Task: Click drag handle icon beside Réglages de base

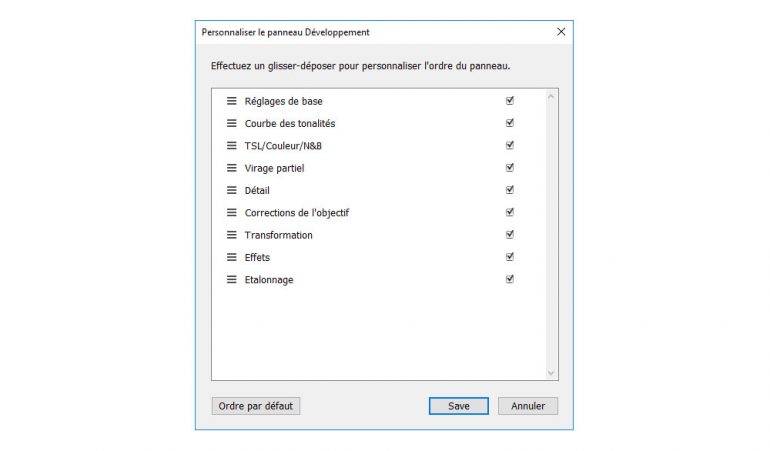Action: point(231,101)
